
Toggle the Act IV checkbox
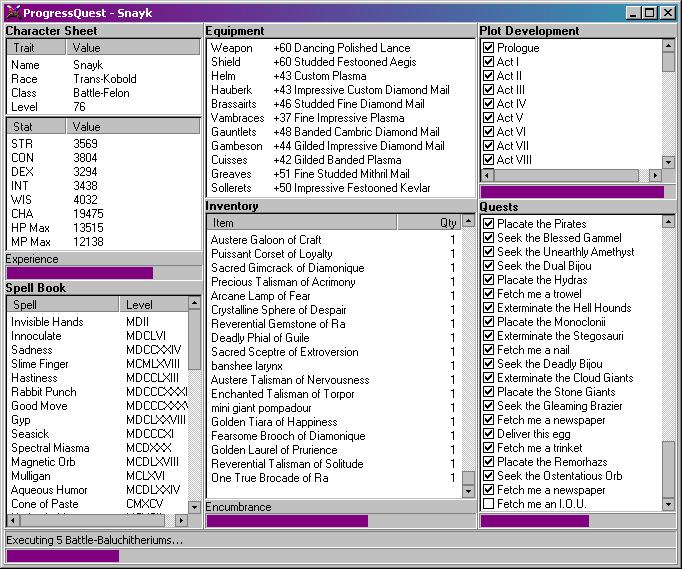488,104
